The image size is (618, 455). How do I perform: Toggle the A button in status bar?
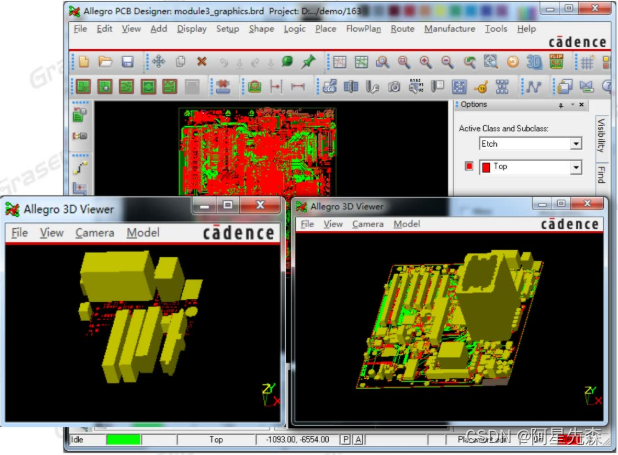coord(358,439)
